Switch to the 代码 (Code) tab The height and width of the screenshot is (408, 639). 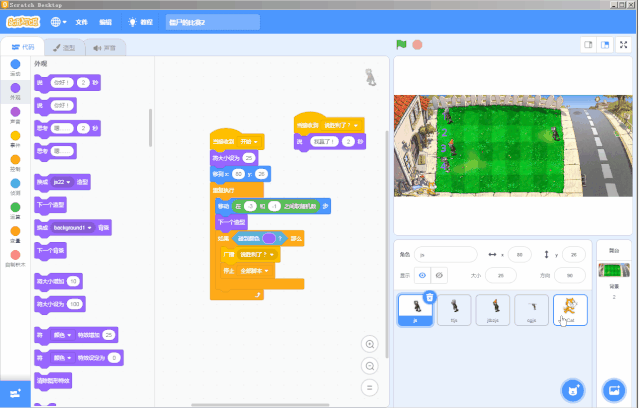coord(23,47)
